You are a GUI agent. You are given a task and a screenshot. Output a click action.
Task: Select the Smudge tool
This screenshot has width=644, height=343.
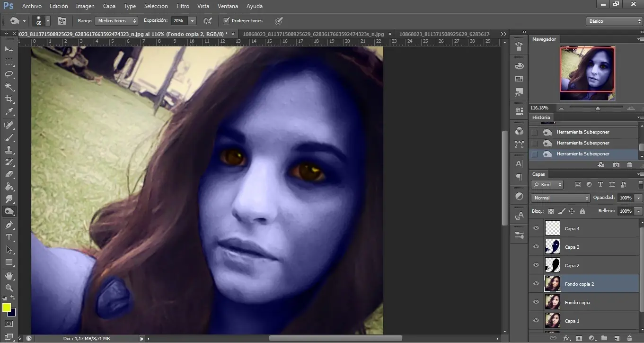click(x=9, y=199)
